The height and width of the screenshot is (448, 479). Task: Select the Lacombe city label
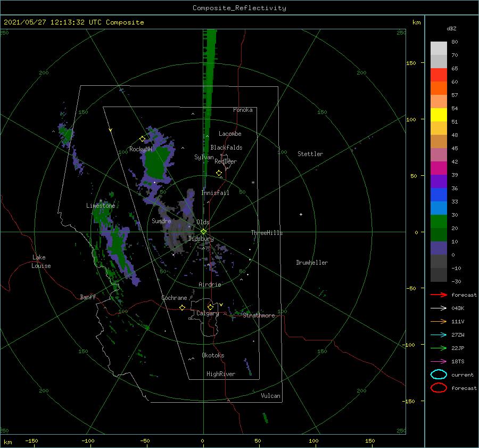tap(230, 134)
